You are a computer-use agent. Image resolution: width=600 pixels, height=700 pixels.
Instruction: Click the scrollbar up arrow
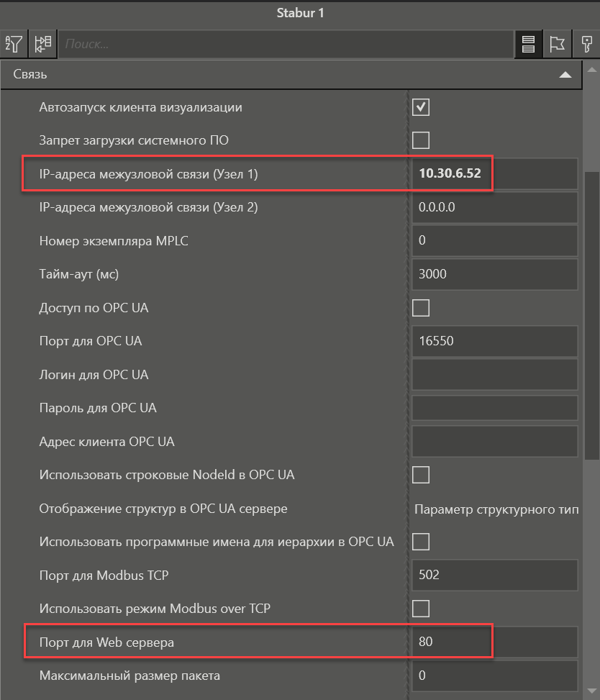(x=592, y=70)
